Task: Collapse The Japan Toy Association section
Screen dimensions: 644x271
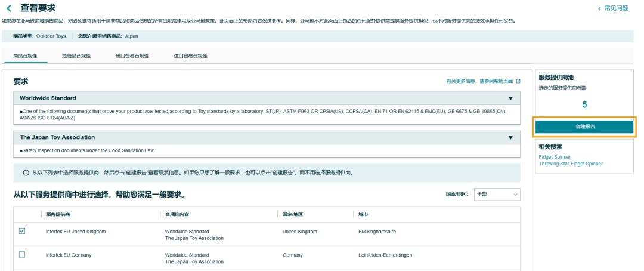Action: click(510, 138)
